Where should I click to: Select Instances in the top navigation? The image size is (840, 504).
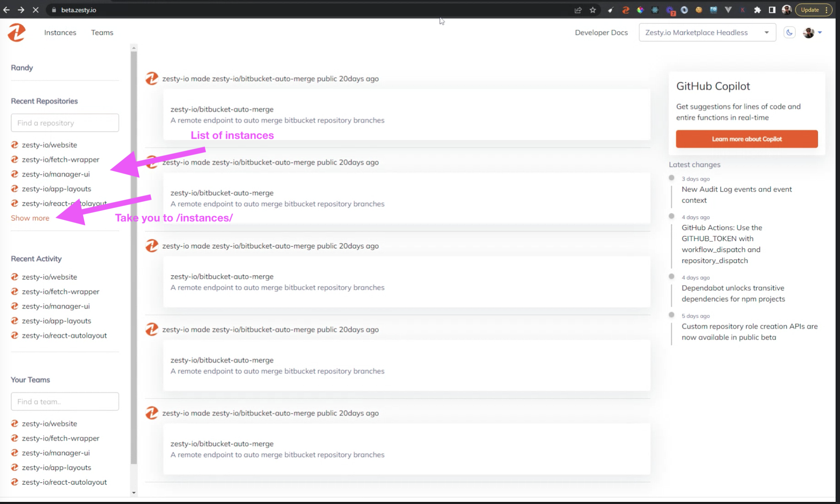click(x=60, y=32)
